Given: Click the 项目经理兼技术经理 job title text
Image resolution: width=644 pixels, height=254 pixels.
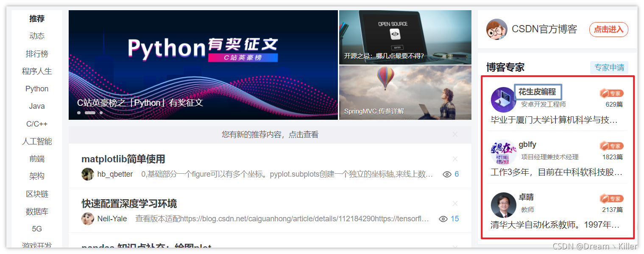Looking at the screenshot, I should pyautogui.click(x=550, y=157).
